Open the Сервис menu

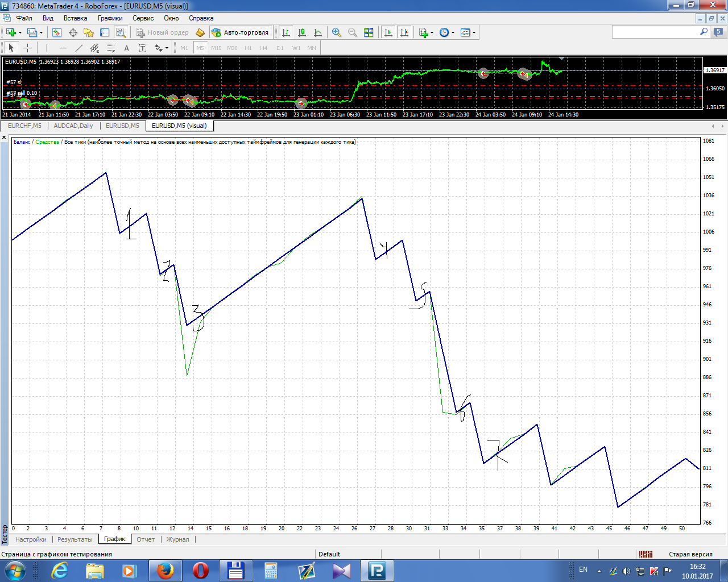pos(143,18)
